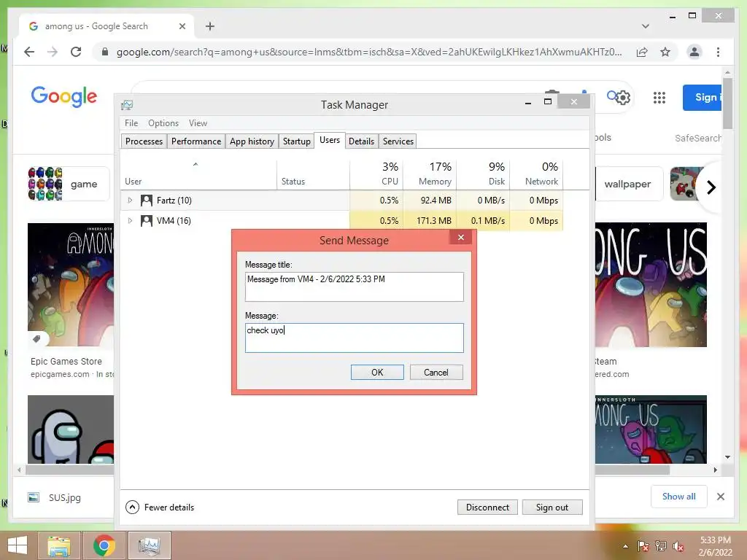Sort by the Status column header
Image resolution: width=747 pixels, height=560 pixels.
[313, 175]
